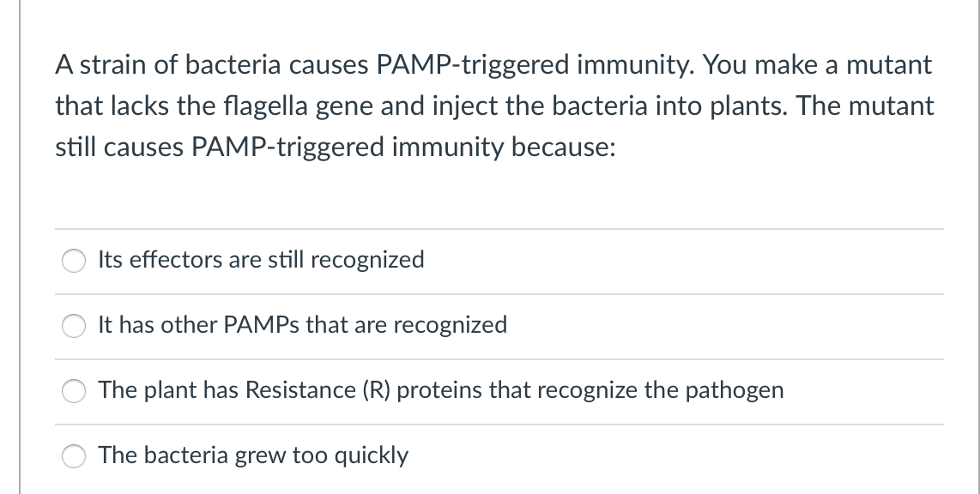Click the text "Its effectors are still recognized"
Viewport: 980px width, 494px height.
[262, 260]
